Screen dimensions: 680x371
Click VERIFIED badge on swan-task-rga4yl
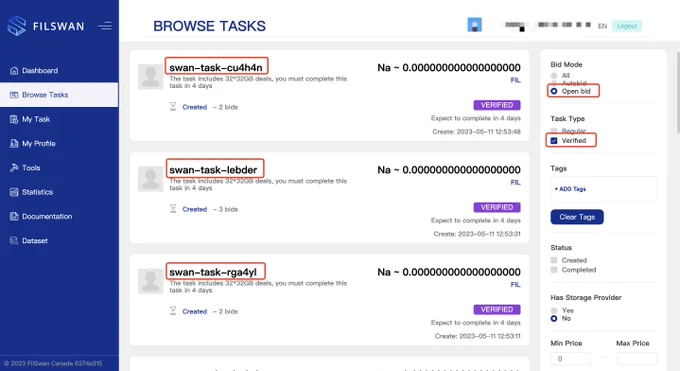point(497,309)
